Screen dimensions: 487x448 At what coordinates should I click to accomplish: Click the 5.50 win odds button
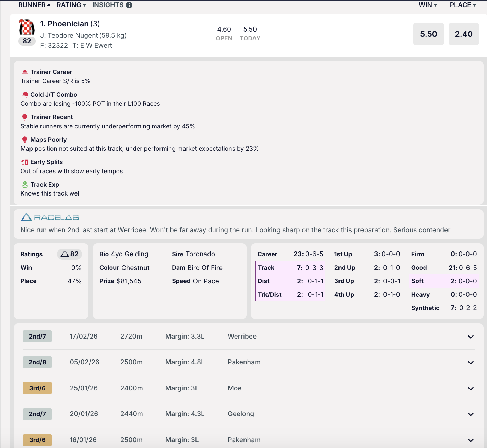click(429, 34)
